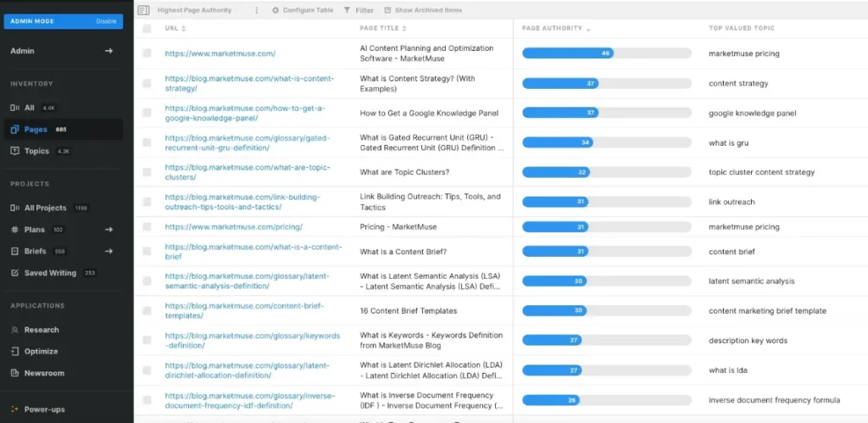Click the Saved Writing pencil icon
This screenshot has height=423, width=868.
15,273
